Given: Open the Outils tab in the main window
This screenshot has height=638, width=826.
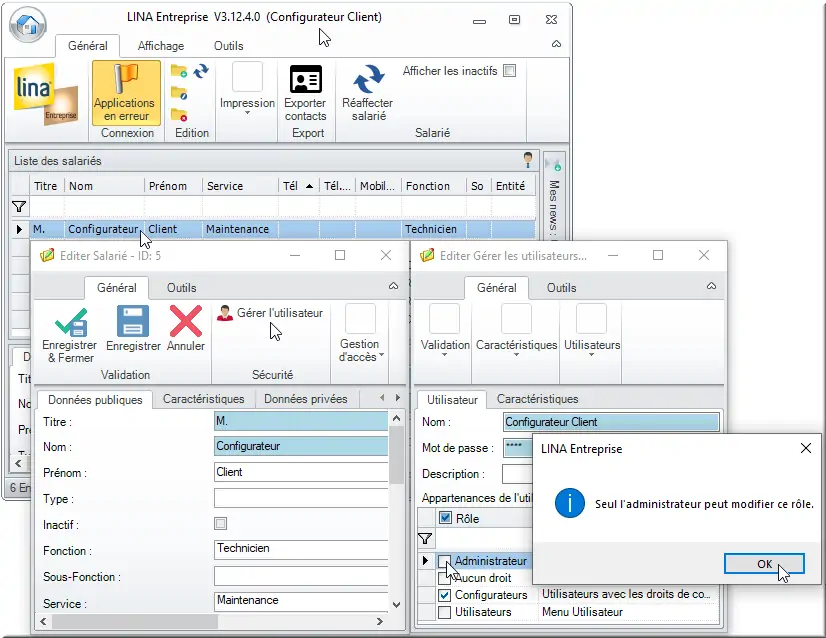Looking at the screenshot, I should pos(229,46).
